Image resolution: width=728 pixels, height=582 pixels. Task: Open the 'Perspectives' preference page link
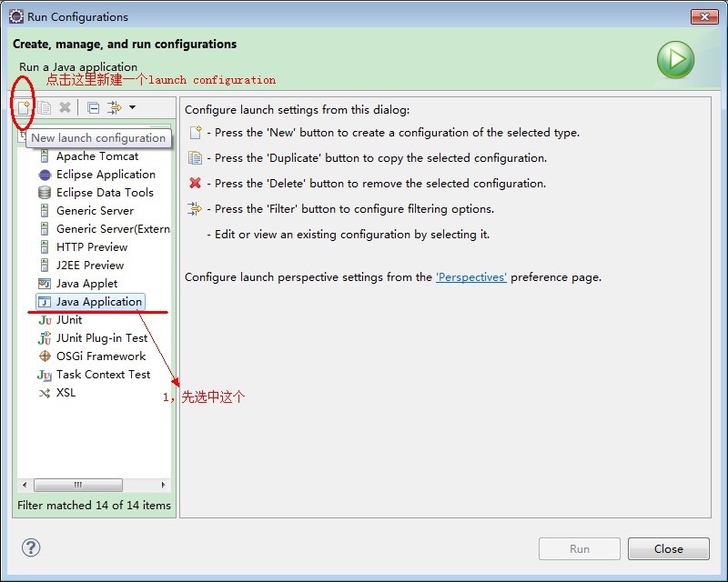470,277
